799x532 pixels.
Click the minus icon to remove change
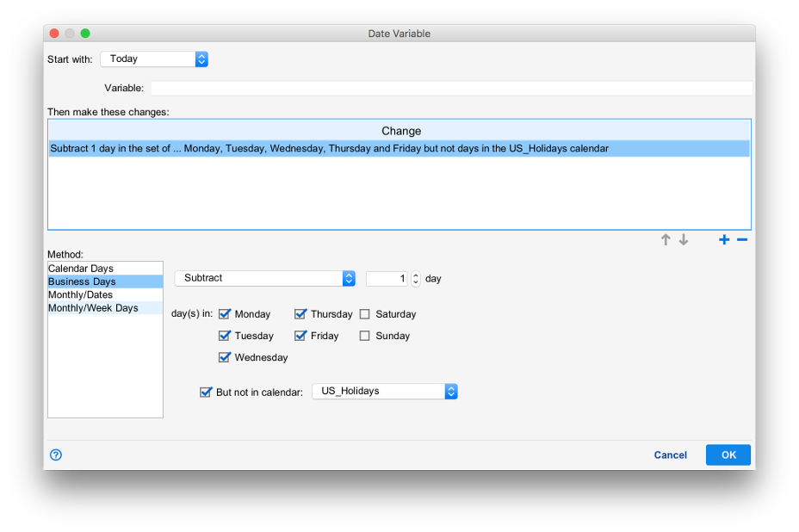742,240
